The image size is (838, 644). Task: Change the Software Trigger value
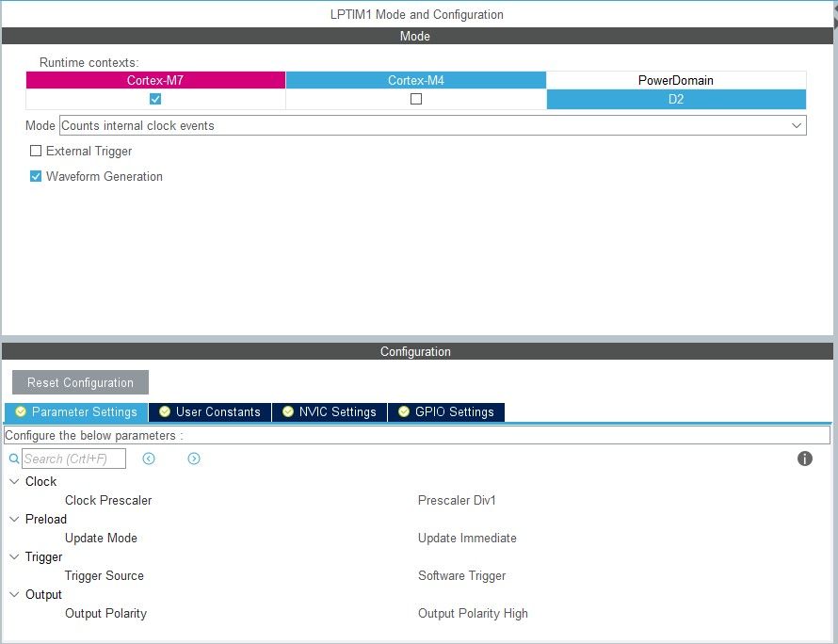click(461, 575)
